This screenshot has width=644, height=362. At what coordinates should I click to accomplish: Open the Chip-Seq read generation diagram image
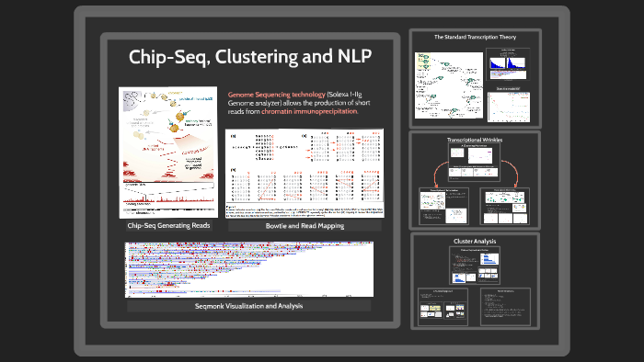(x=168, y=153)
